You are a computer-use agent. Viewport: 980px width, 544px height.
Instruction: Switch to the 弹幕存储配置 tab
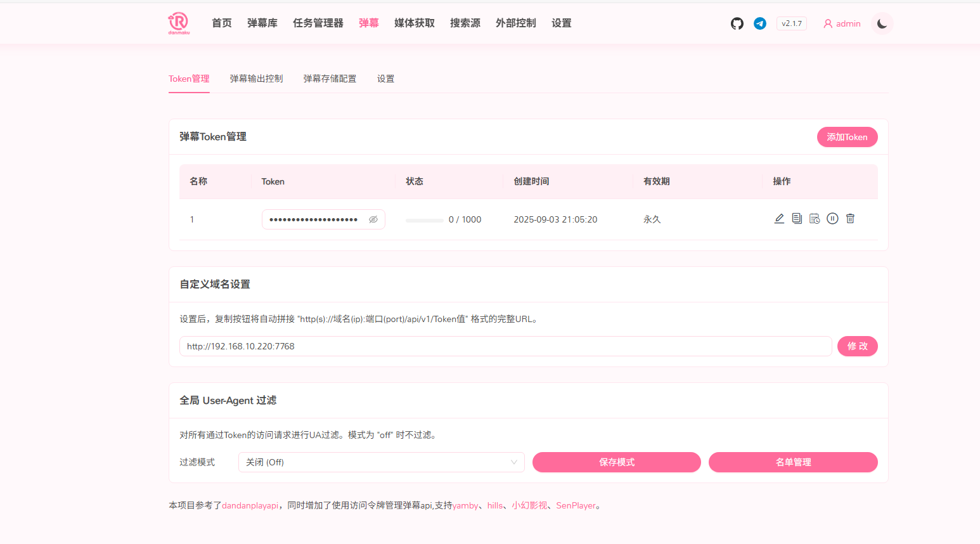pyautogui.click(x=330, y=79)
